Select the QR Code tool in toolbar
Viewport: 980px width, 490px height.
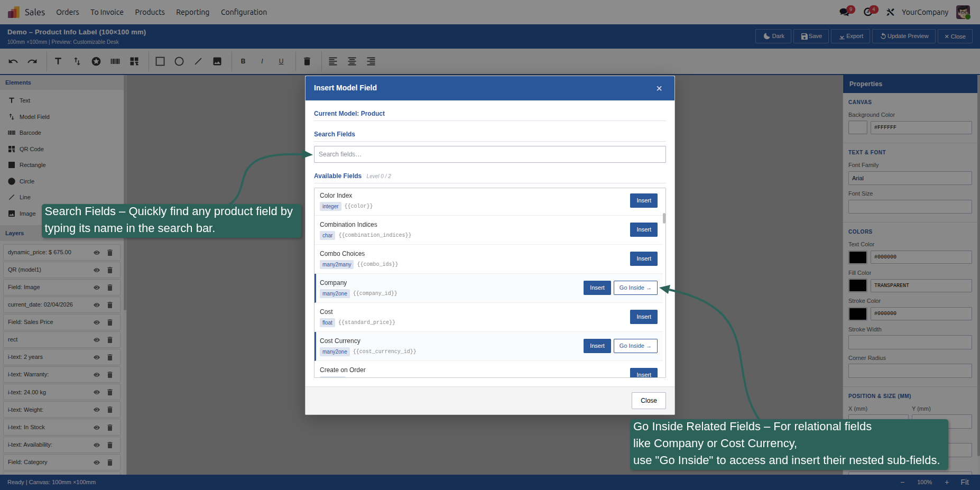point(134,61)
